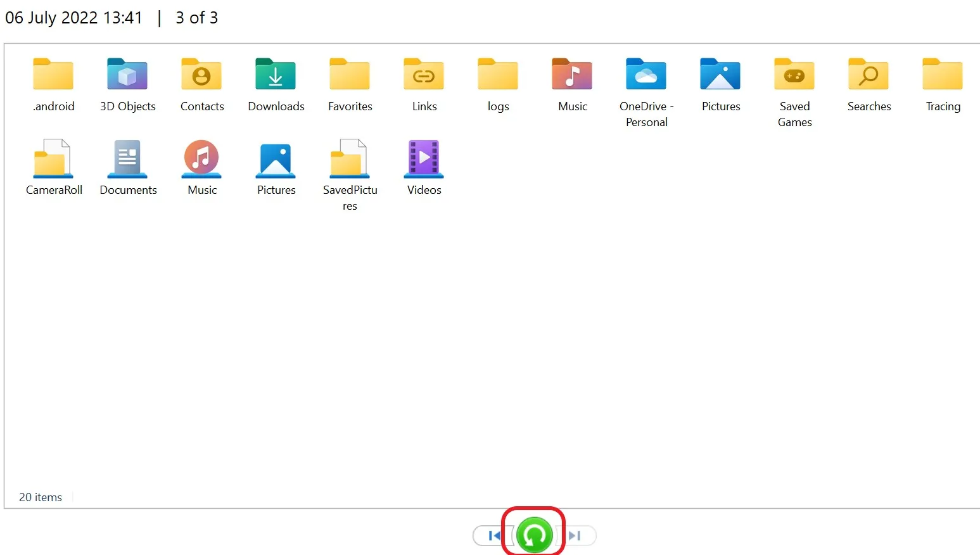The image size is (980, 555).
Task: Open the Downloads folder
Action: tap(276, 82)
